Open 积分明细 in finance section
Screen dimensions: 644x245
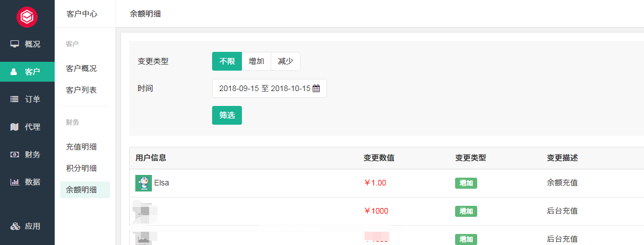pos(81,168)
